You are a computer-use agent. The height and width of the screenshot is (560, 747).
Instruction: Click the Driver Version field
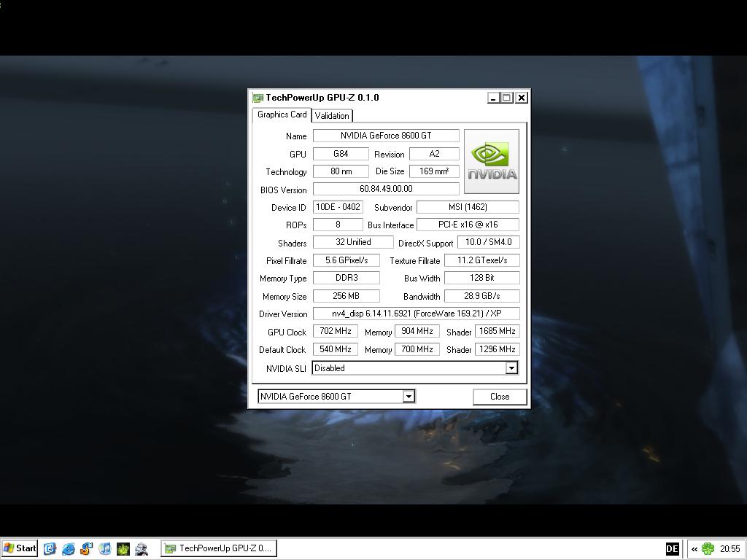[x=416, y=314]
